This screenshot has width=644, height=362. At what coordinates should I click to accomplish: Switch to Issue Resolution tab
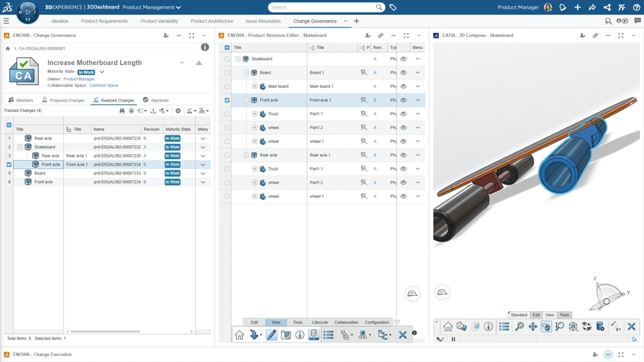[263, 21]
